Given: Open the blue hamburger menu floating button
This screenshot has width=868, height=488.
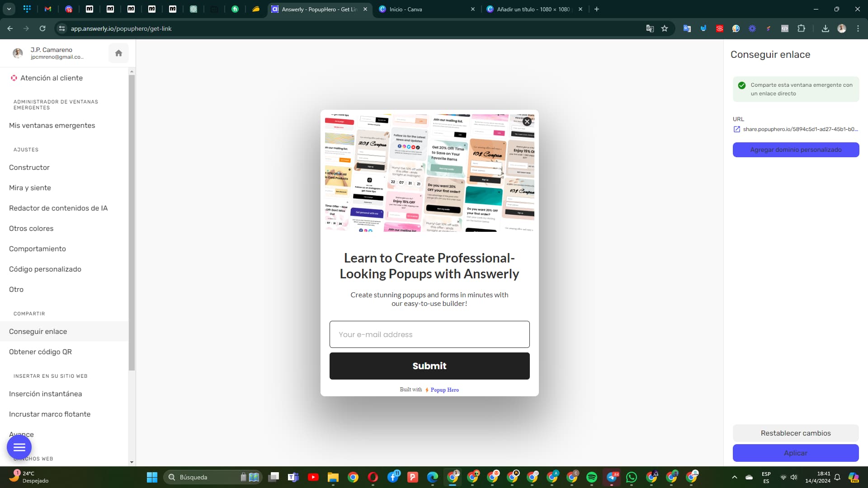Looking at the screenshot, I should coord(19,447).
